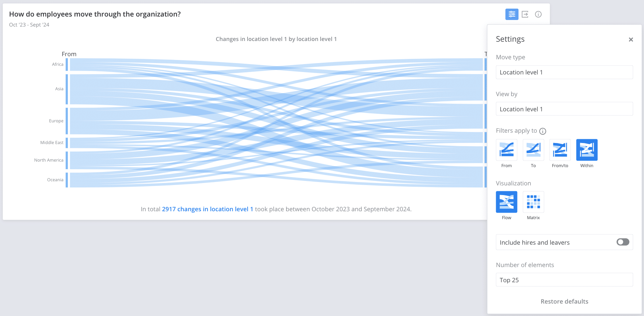This screenshot has width=644, height=316.
Task: Open the View by dropdown
Action: [564, 109]
